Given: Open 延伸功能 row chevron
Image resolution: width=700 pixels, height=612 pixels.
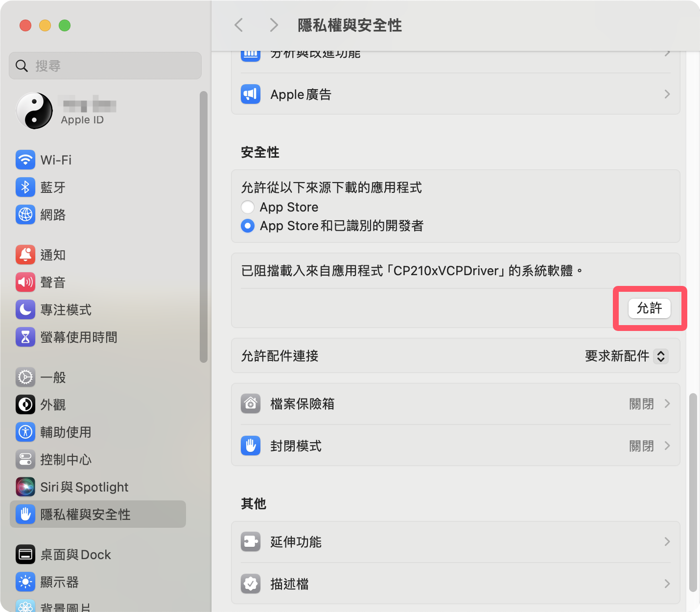Looking at the screenshot, I should coord(667,541).
